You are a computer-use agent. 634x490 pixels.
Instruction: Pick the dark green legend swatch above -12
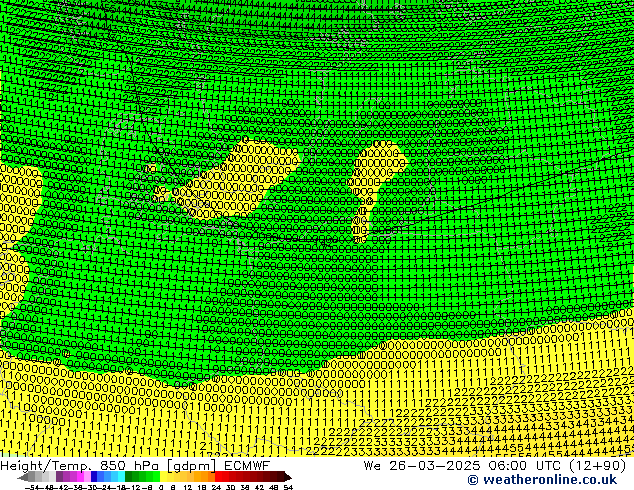point(128,476)
